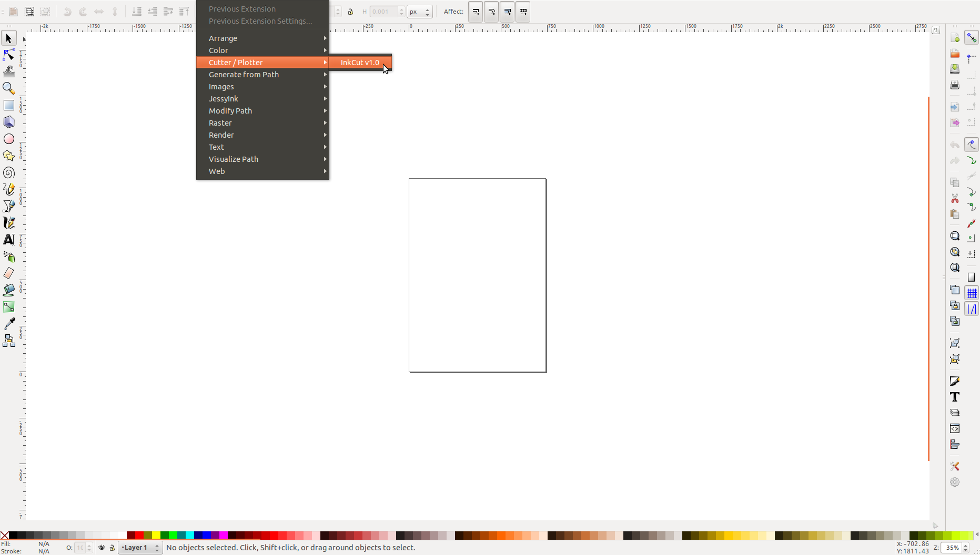Expand the Color submenu
Image resolution: width=980 pixels, height=555 pixels.
(x=262, y=50)
